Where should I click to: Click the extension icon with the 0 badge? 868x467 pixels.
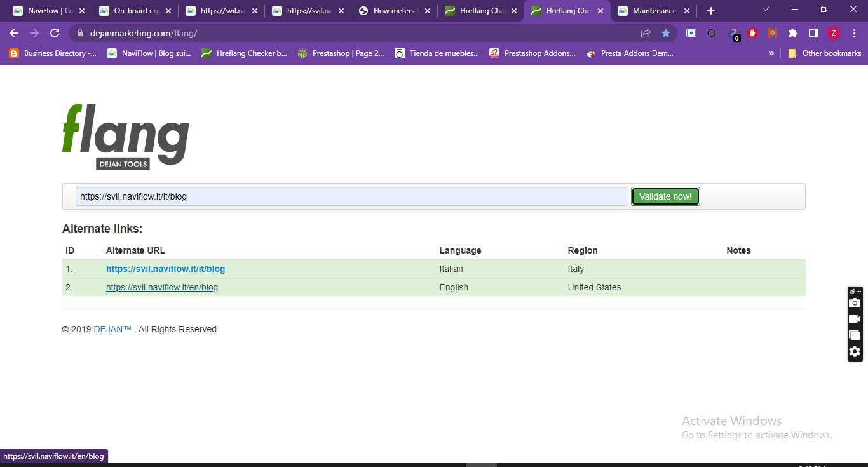[733, 34]
